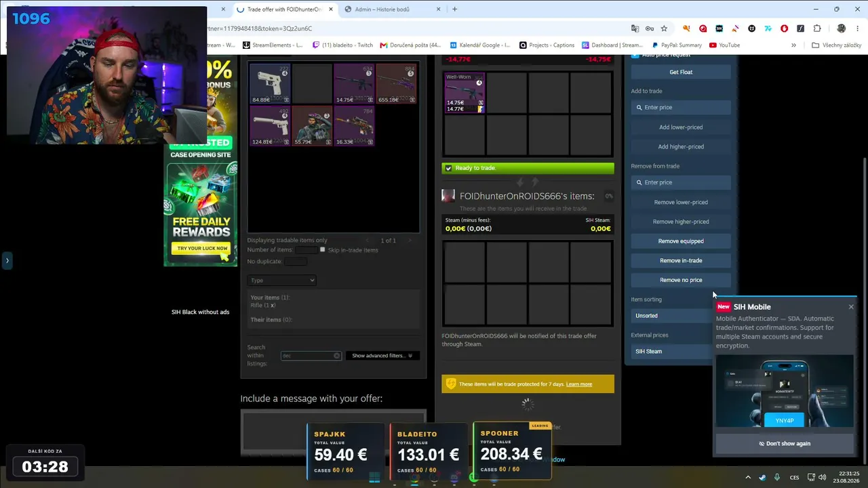
Task: Click Add higher-priced button
Action: [681, 147]
